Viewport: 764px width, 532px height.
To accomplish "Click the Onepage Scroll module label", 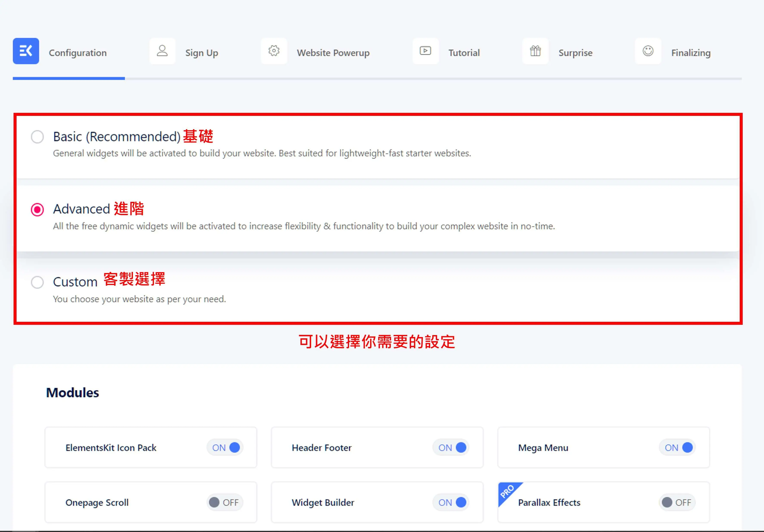I will click(x=97, y=503).
